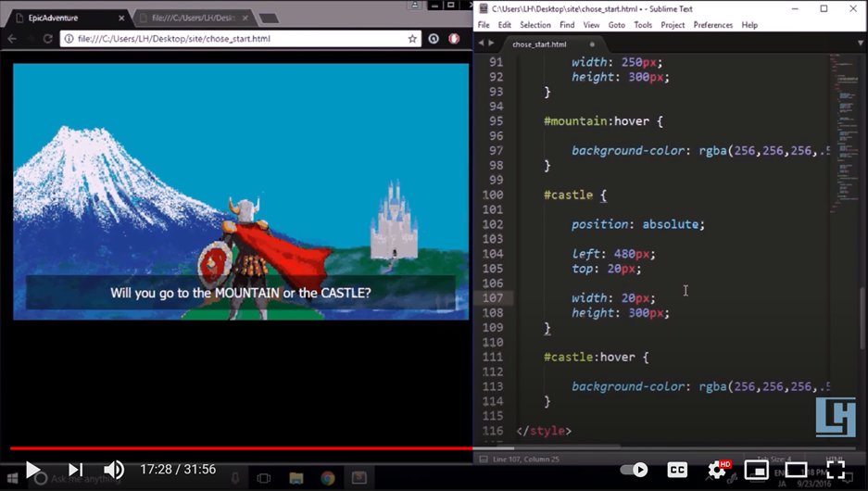Open the Project menu
Screen dimensions: 868x491
click(673, 25)
